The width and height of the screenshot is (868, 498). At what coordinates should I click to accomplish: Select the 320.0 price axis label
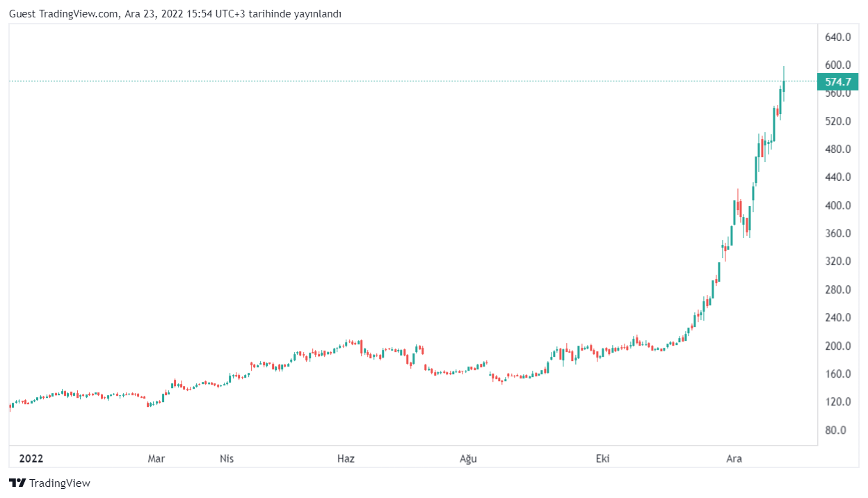coord(837,262)
